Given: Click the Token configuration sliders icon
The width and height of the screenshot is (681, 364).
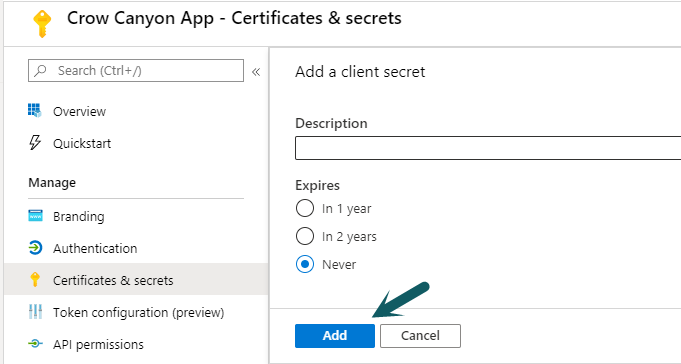Looking at the screenshot, I should 35,312.
